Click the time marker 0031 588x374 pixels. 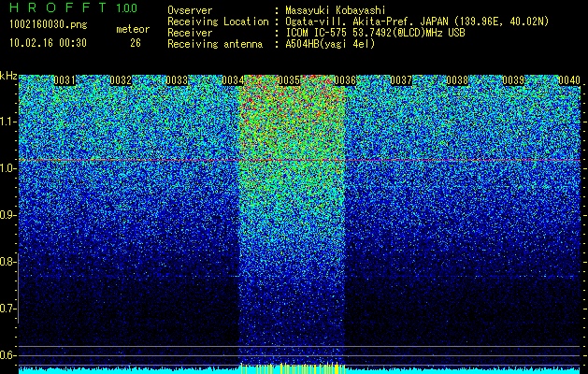65,80
